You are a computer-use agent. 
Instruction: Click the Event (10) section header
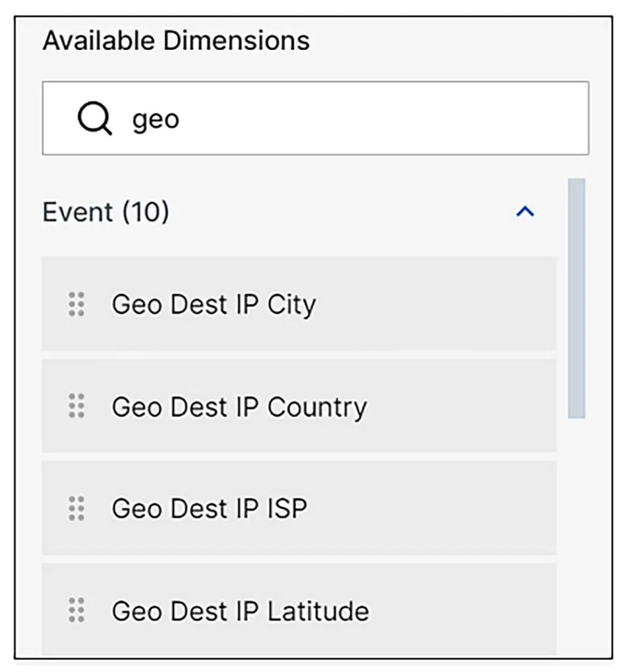(x=105, y=212)
